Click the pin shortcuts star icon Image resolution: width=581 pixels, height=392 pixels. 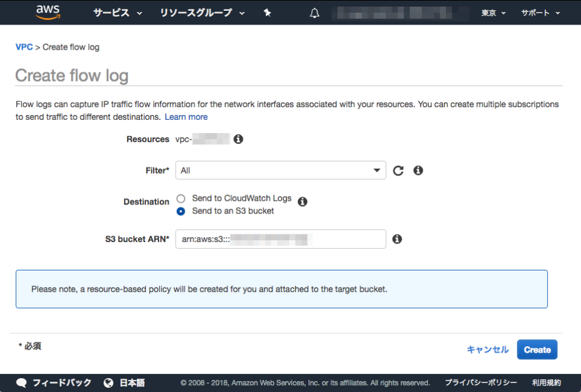point(267,12)
